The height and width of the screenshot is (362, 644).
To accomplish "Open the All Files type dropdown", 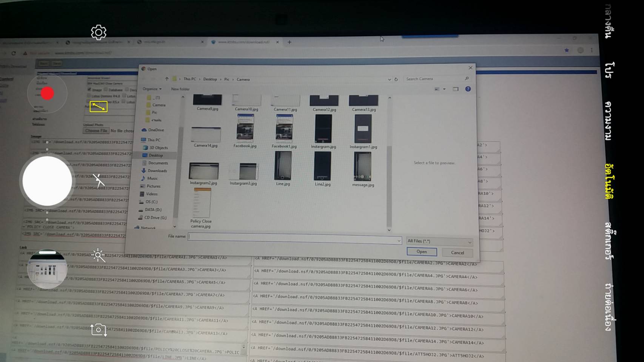I will point(439,241).
